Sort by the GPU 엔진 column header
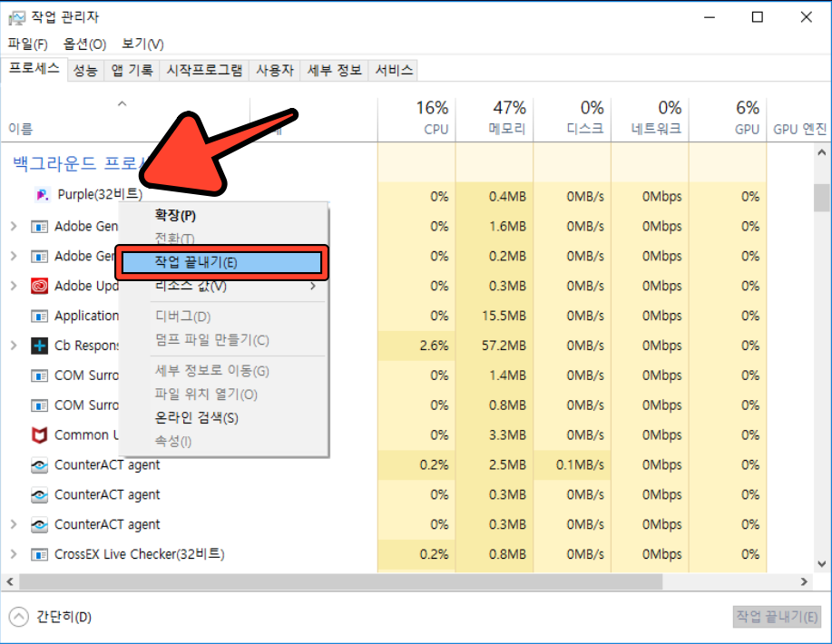 pos(799,120)
